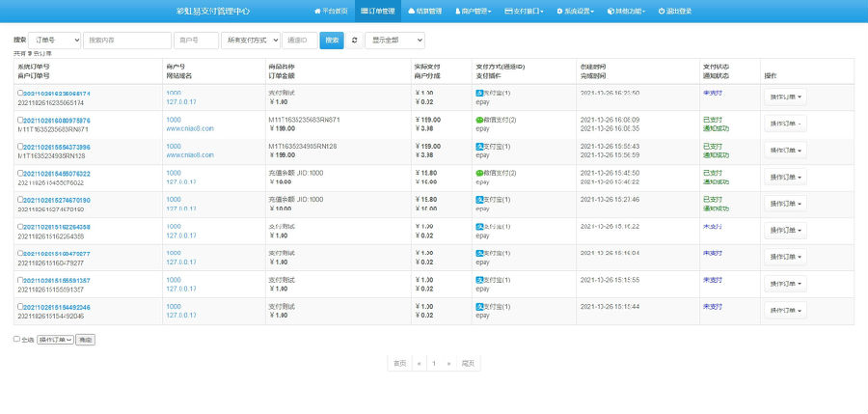868x414 pixels.
Task: Open the 订单号 search type dropdown
Action: pyautogui.click(x=54, y=41)
